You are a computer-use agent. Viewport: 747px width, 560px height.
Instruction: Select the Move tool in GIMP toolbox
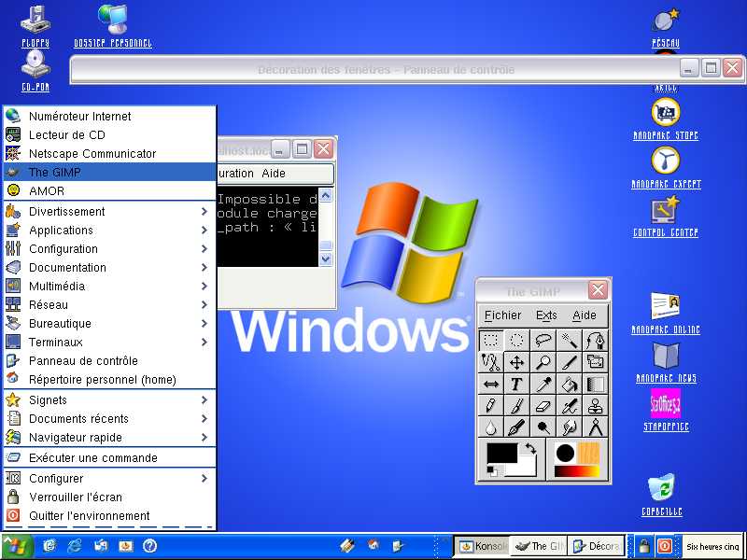[x=517, y=362]
